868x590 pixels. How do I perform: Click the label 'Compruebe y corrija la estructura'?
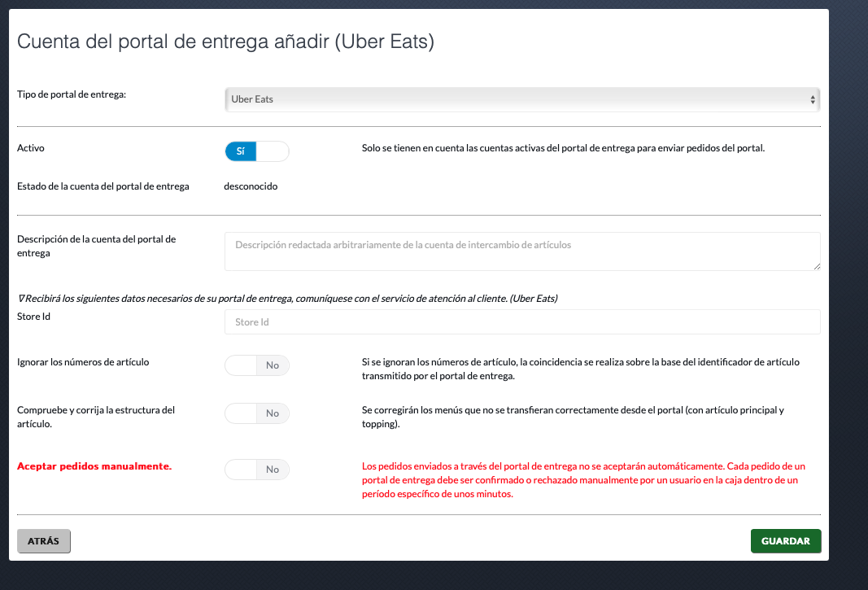click(x=96, y=417)
